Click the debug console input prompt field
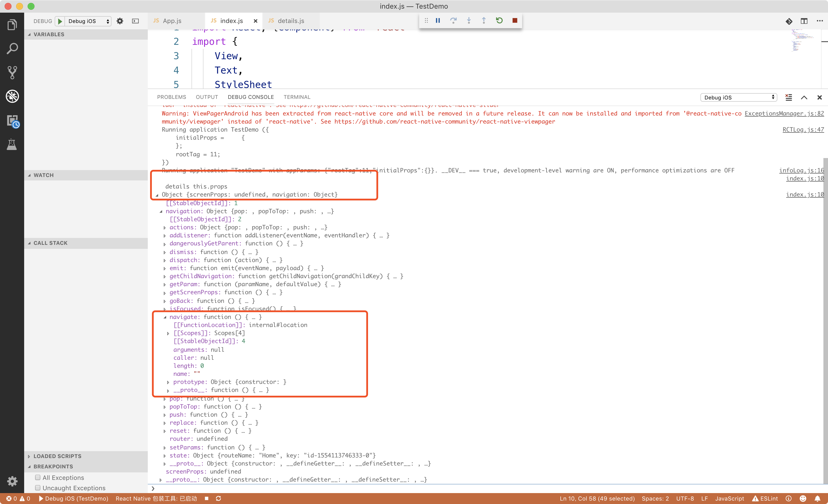 coord(487,488)
